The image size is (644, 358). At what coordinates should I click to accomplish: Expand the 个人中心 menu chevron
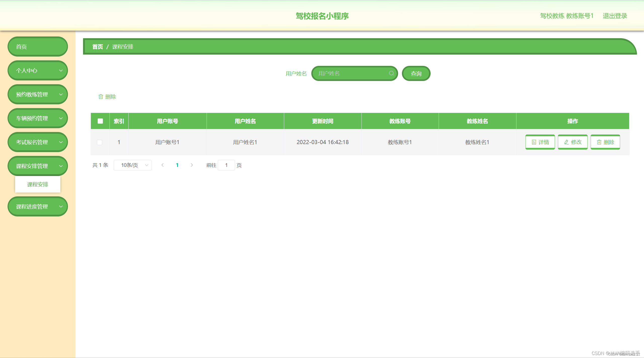click(61, 70)
